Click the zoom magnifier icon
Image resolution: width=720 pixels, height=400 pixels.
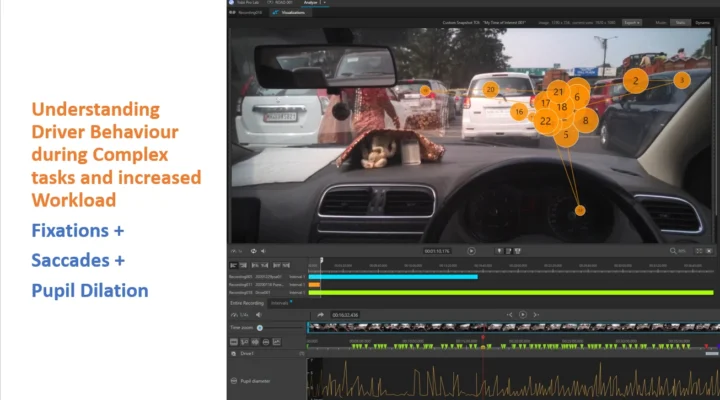pyautogui.click(x=673, y=251)
